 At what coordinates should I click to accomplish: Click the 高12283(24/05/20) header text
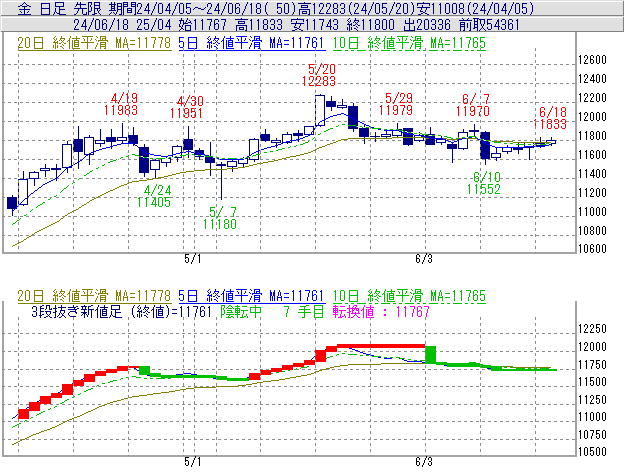357,9
